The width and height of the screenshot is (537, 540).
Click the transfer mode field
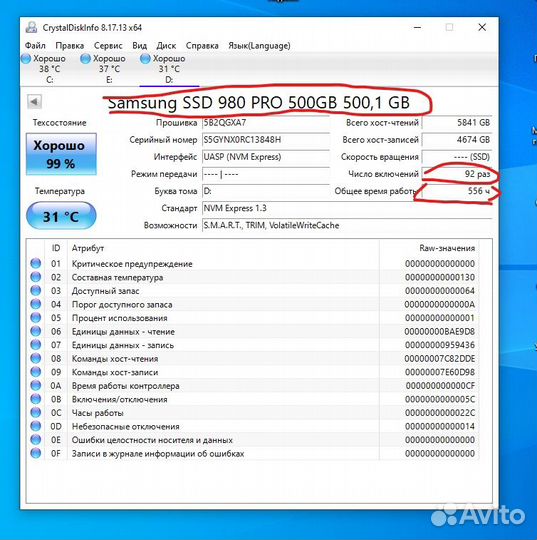click(266, 174)
